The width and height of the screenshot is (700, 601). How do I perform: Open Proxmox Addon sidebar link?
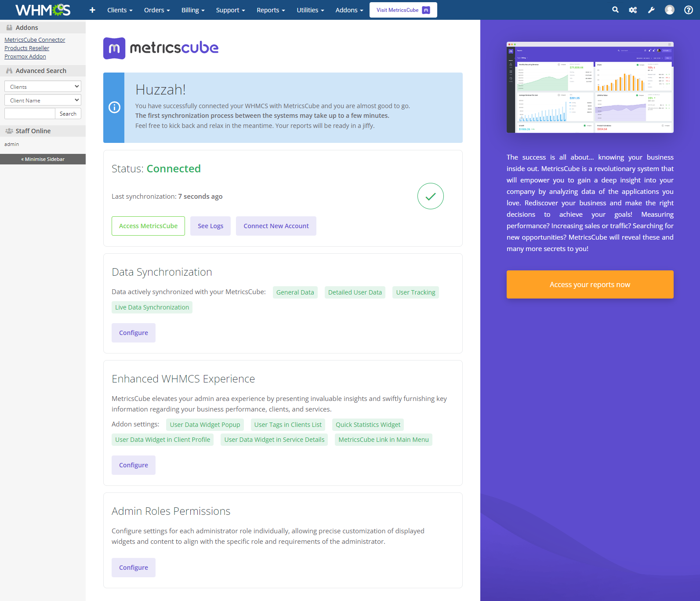(25, 56)
